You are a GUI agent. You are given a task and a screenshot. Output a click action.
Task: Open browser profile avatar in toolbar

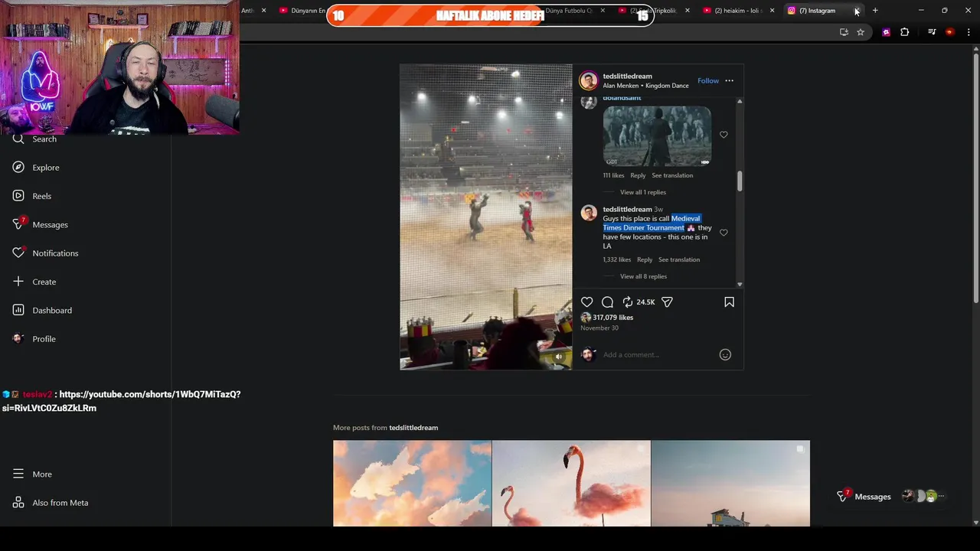tap(949, 32)
